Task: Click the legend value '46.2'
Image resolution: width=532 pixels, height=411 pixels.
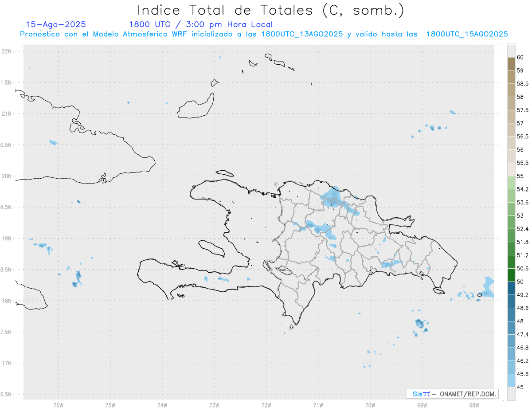Action: (x=523, y=361)
